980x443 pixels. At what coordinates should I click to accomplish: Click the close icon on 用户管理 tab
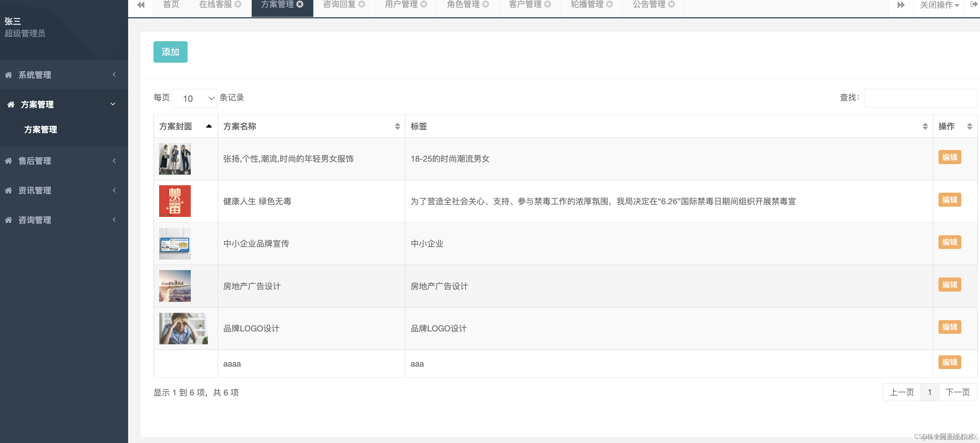pyautogui.click(x=423, y=4)
